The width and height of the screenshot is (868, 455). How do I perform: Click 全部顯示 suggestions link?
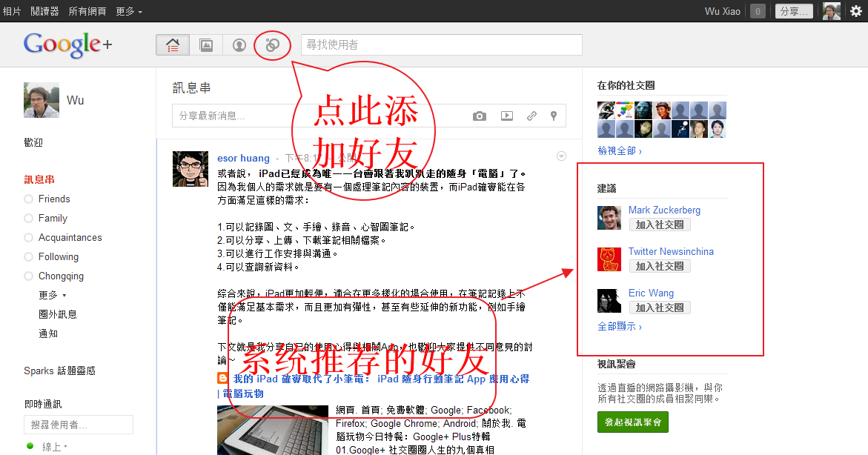tap(620, 327)
